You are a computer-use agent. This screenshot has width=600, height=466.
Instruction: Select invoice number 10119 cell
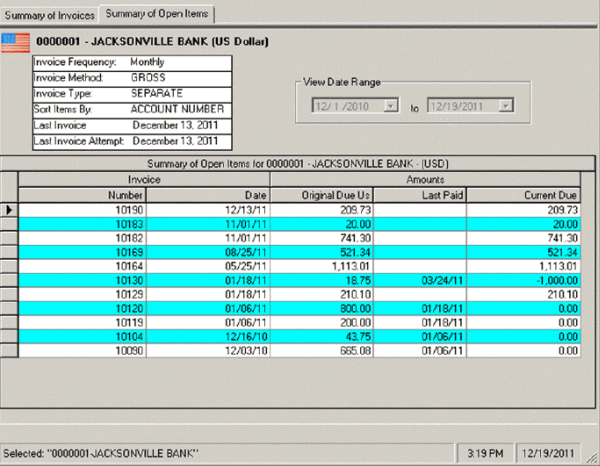pyautogui.click(x=82, y=323)
